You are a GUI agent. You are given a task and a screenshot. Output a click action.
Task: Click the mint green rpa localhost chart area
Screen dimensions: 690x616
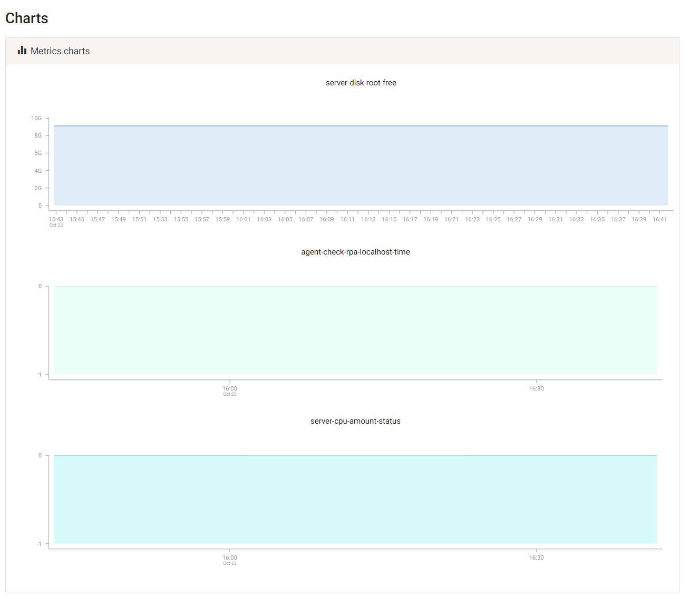pyautogui.click(x=355, y=330)
